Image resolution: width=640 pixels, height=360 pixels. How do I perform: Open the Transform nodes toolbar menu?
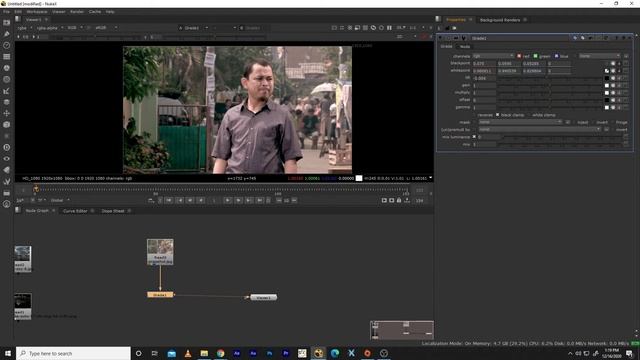click(x=7, y=113)
